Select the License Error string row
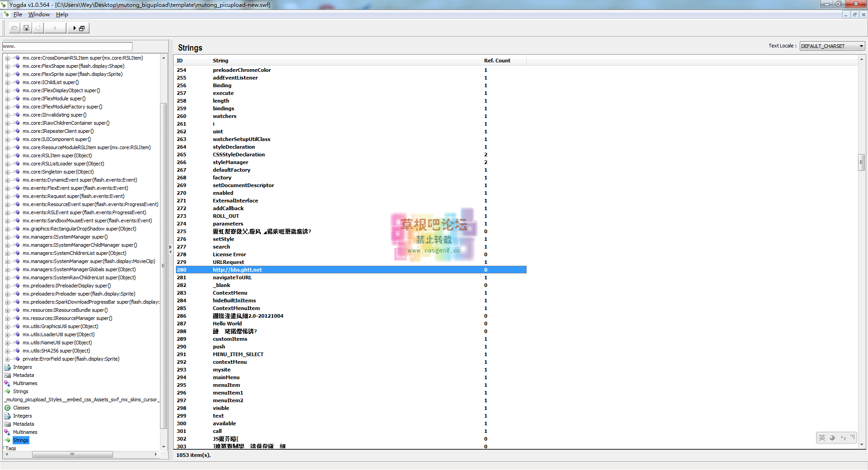The image size is (868, 470). 230,254
